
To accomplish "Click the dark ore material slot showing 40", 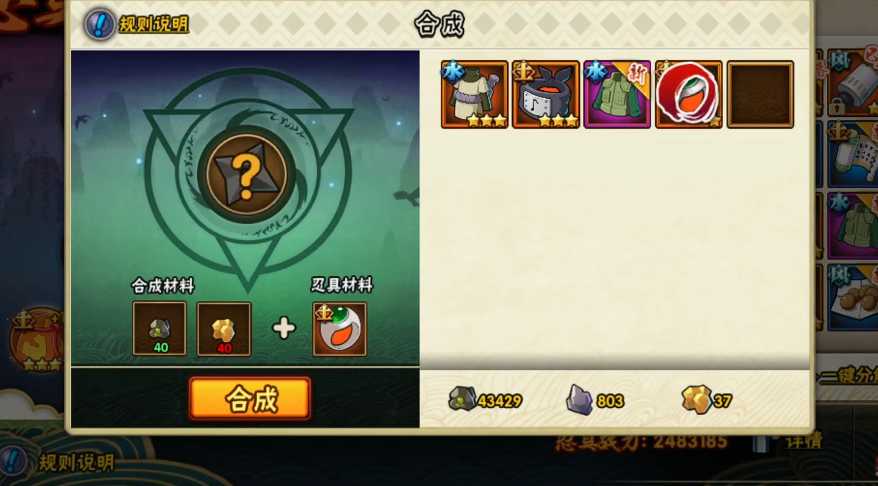I will pyautogui.click(x=160, y=329).
